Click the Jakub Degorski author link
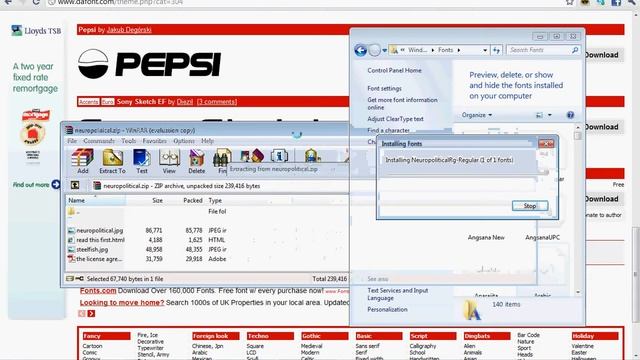The height and width of the screenshot is (360, 640). pyautogui.click(x=129, y=30)
